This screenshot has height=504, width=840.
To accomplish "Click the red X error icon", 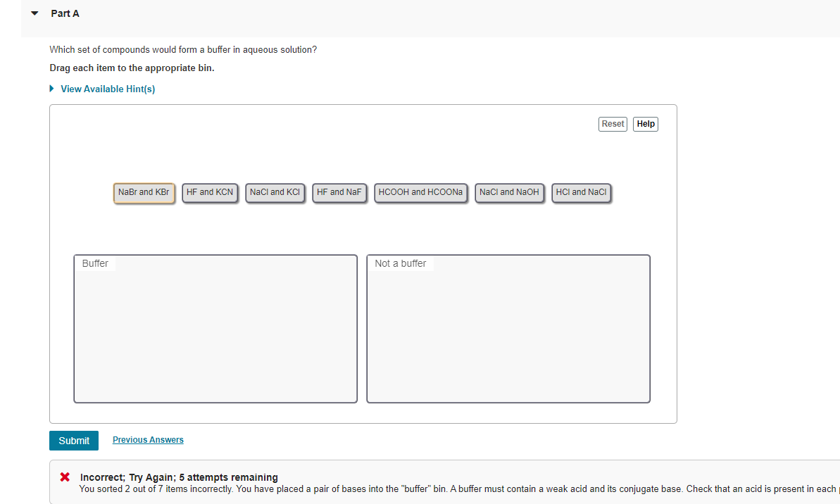I will (x=64, y=477).
